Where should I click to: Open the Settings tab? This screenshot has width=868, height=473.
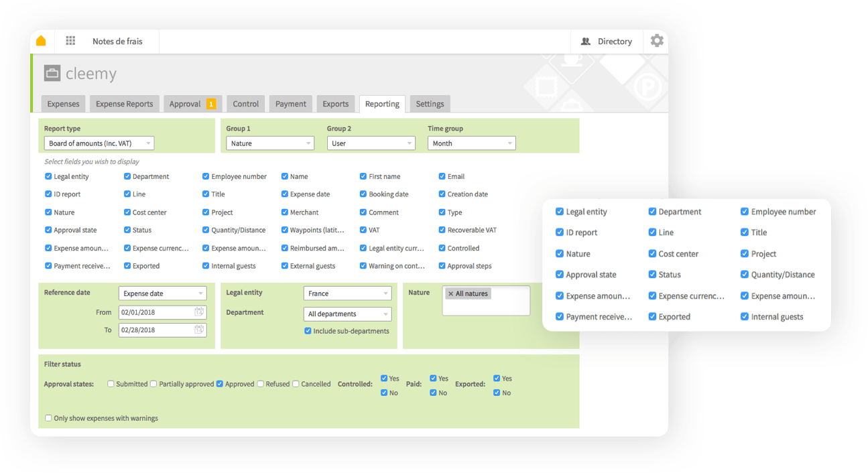pyautogui.click(x=430, y=104)
